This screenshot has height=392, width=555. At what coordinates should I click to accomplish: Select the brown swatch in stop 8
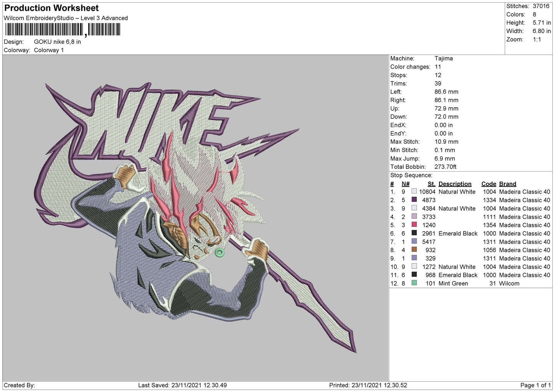pos(414,250)
